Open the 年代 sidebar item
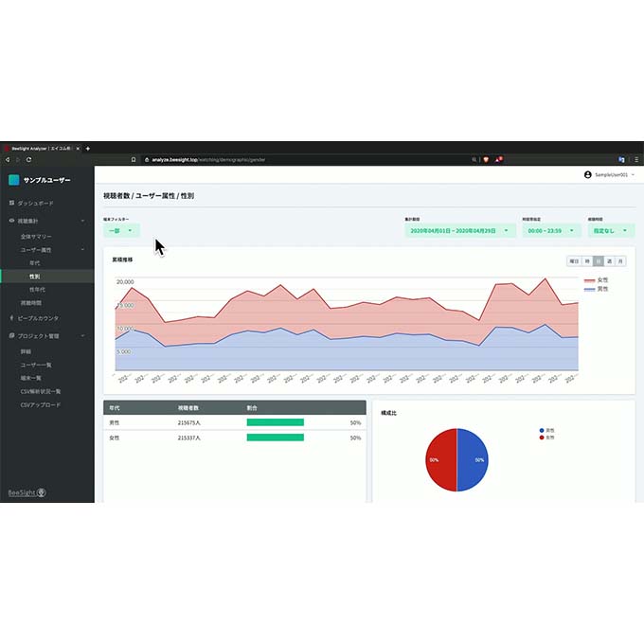The height and width of the screenshot is (644, 644). [x=34, y=263]
